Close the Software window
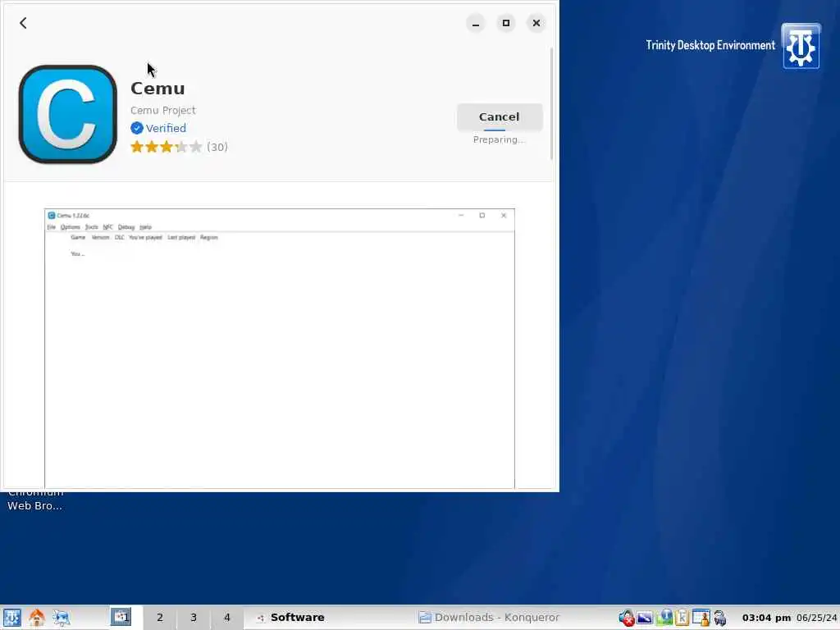This screenshot has width=840, height=630. click(x=536, y=23)
